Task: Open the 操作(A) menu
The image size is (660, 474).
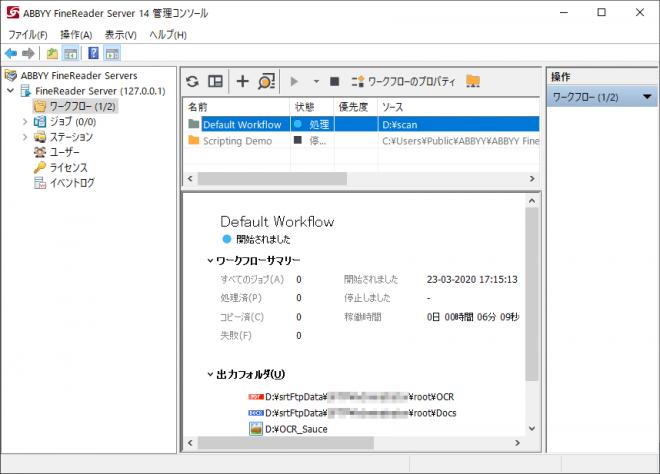Action: 76,35
